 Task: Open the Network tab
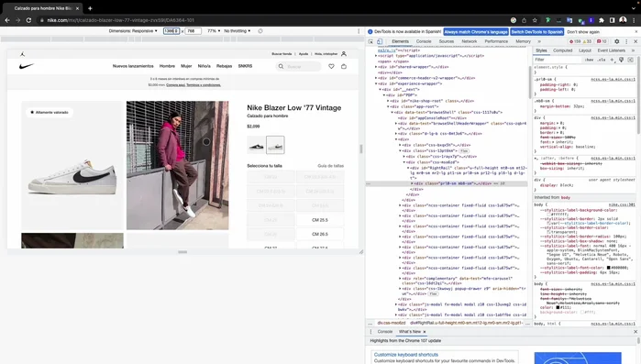[x=470, y=41]
